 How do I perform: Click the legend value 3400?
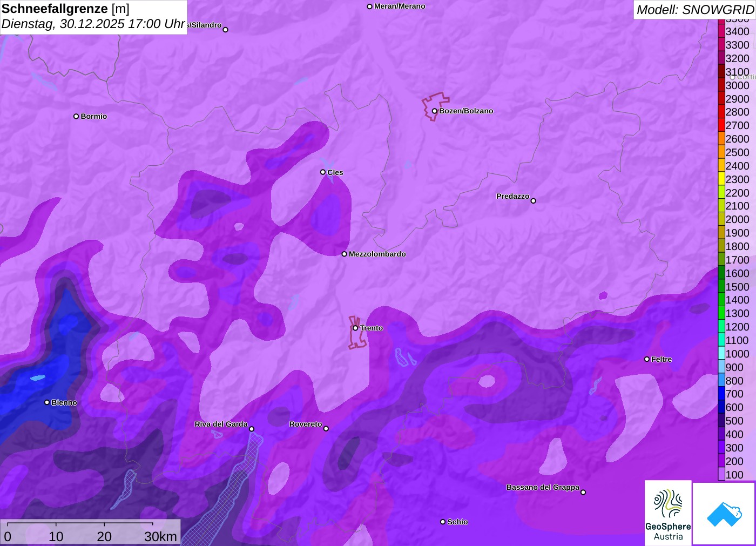click(x=737, y=31)
